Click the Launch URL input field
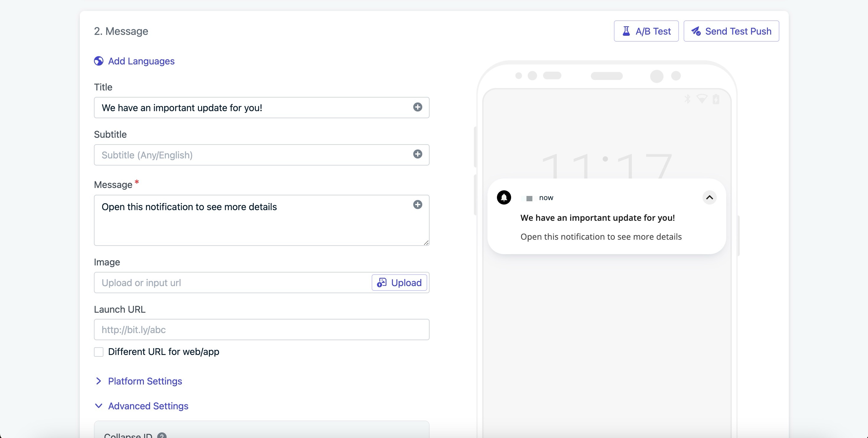Viewport: 868px width, 438px height. (261, 330)
